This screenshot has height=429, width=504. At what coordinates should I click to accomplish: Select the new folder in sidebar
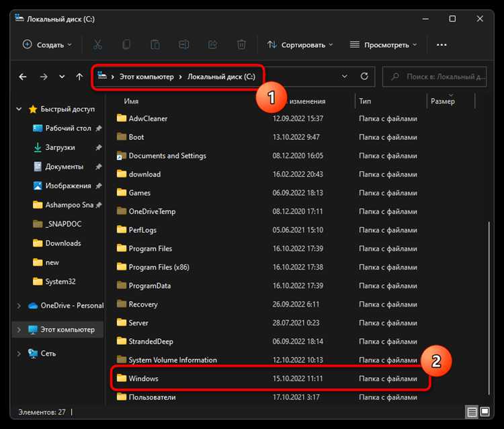point(46,262)
